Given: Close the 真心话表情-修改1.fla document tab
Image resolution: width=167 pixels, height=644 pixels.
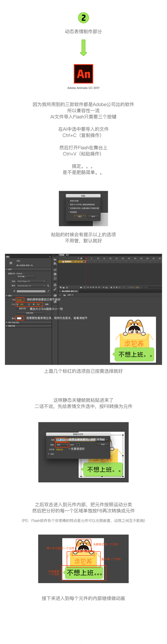Looking at the screenshot, I should click(60, 291).
